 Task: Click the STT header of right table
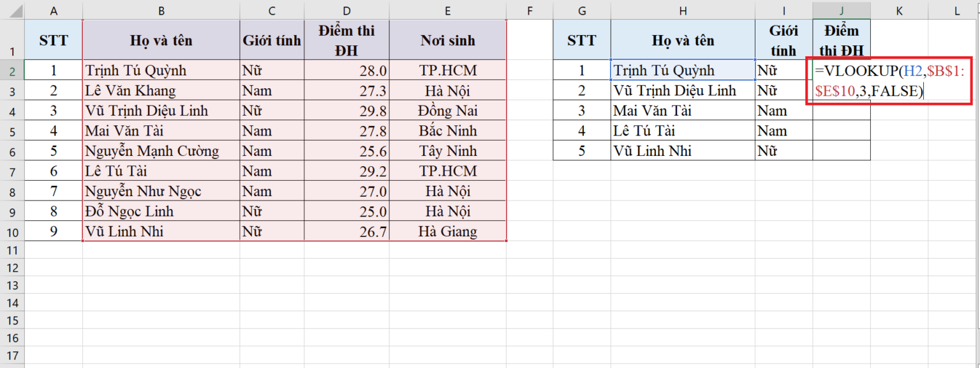coord(581,40)
